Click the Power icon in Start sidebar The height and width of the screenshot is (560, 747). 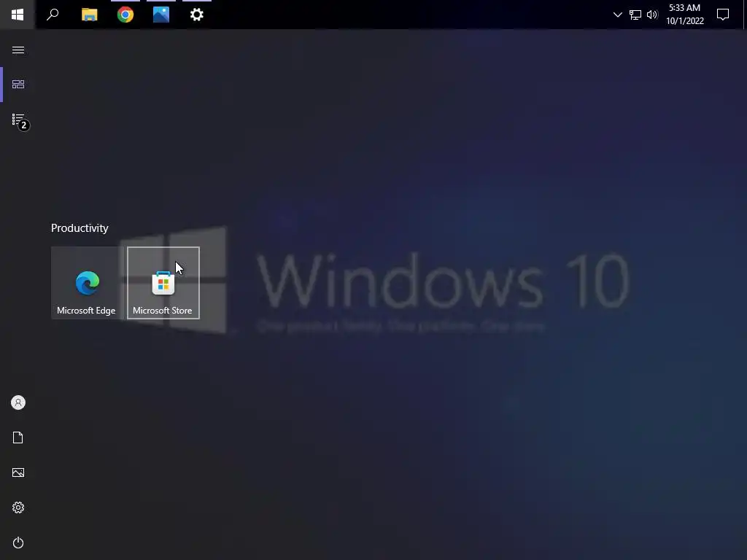pyautogui.click(x=18, y=542)
